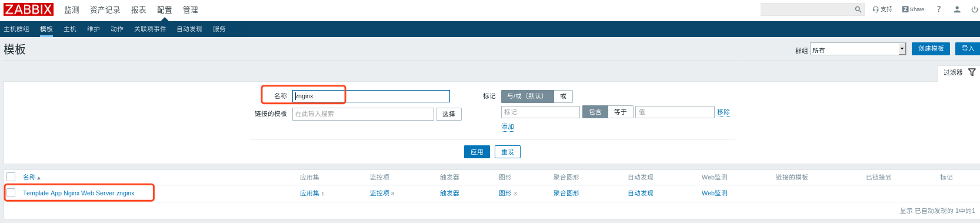Click the 移除 tag link

click(x=724, y=112)
